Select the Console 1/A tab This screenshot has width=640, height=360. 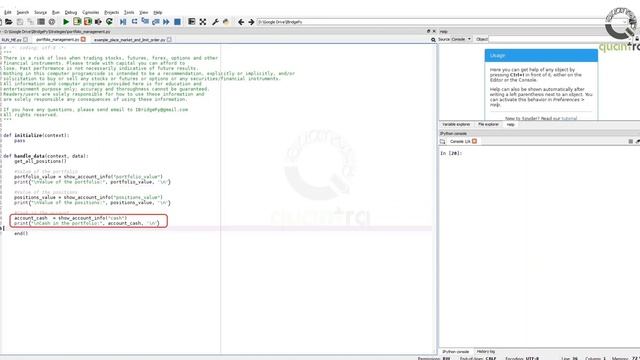point(460,141)
